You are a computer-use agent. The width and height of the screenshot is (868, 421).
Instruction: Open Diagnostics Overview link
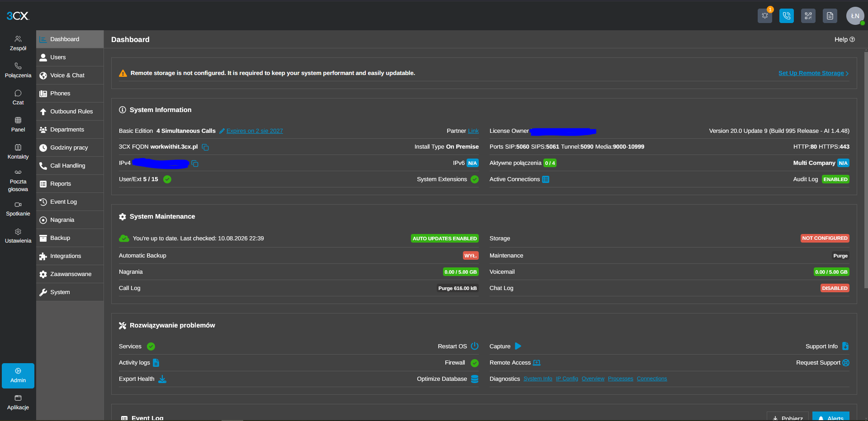point(593,379)
